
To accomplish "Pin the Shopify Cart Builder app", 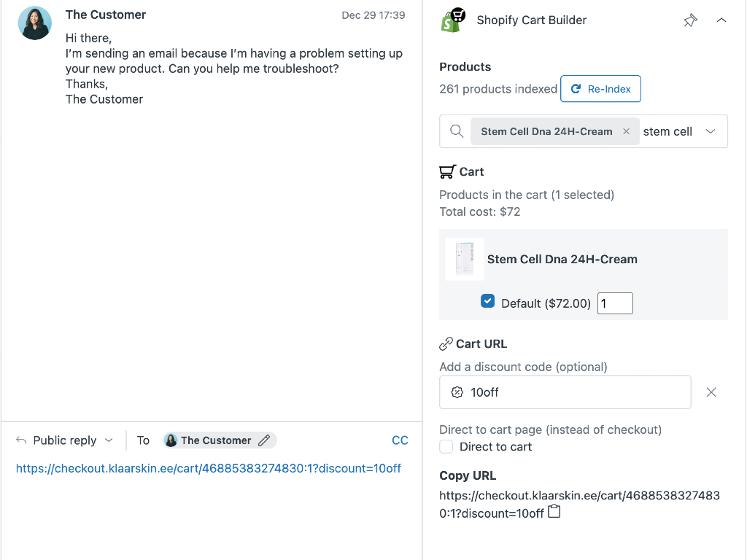I will click(x=690, y=20).
